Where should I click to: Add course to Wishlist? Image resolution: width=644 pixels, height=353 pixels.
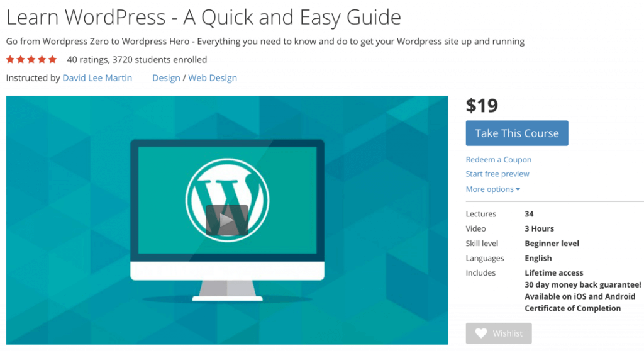[499, 333]
